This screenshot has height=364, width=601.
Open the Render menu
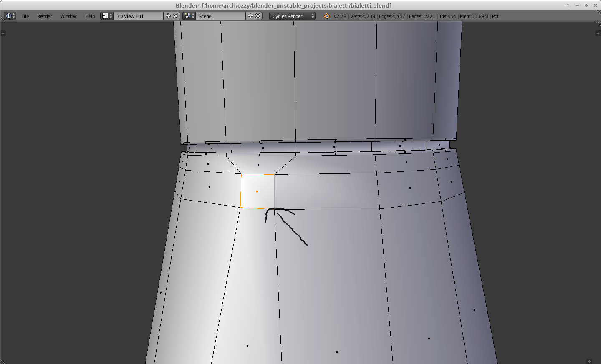44,16
